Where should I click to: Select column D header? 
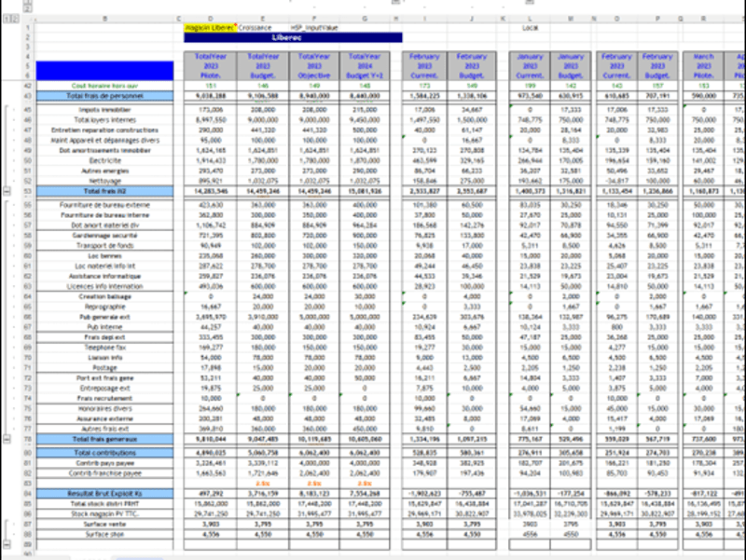[x=211, y=19]
